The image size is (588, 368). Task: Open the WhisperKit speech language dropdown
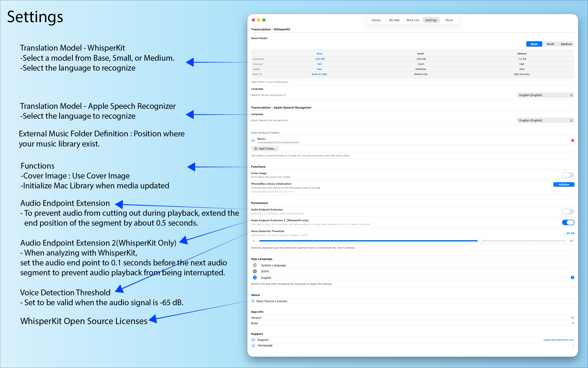pos(545,95)
